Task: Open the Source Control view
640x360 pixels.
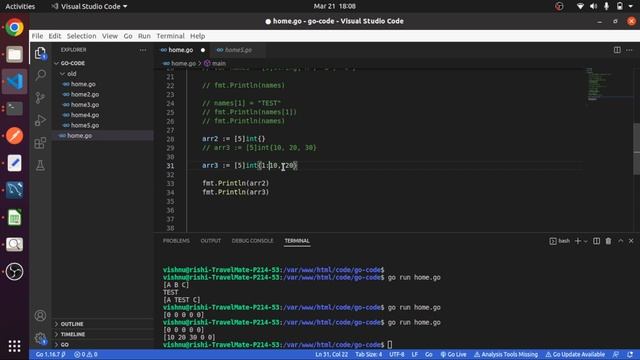Action: click(x=40, y=98)
